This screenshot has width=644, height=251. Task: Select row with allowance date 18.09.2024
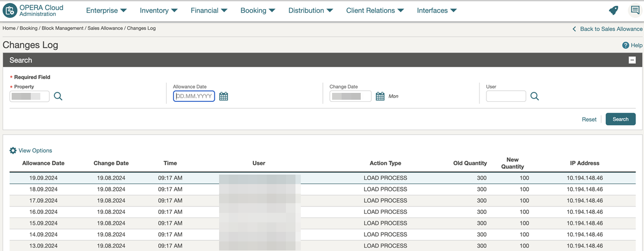click(323, 189)
